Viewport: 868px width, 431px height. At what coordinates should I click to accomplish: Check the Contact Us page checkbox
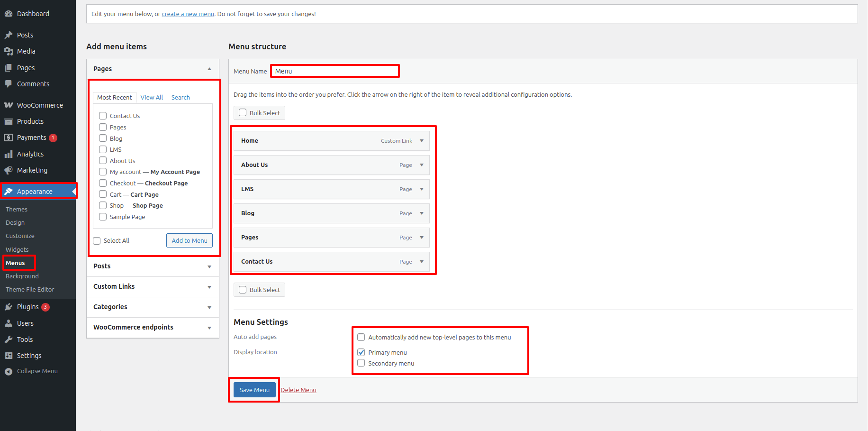click(x=103, y=116)
